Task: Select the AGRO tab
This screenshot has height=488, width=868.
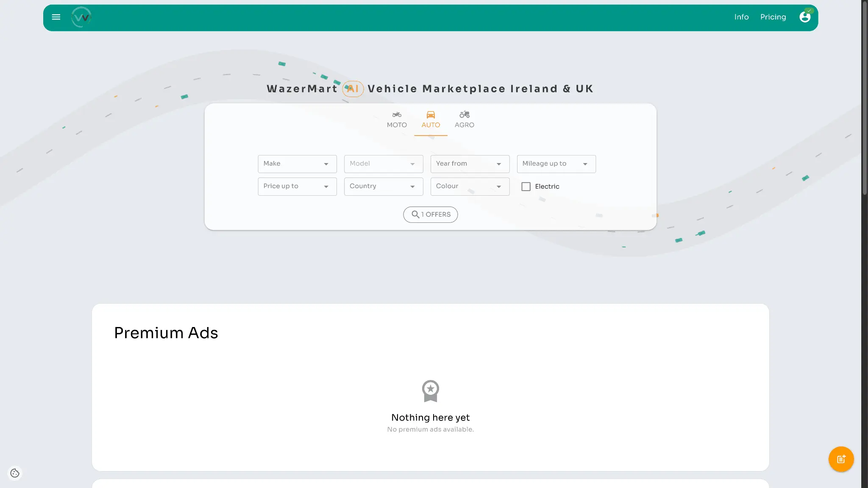Action: tap(465, 120)
